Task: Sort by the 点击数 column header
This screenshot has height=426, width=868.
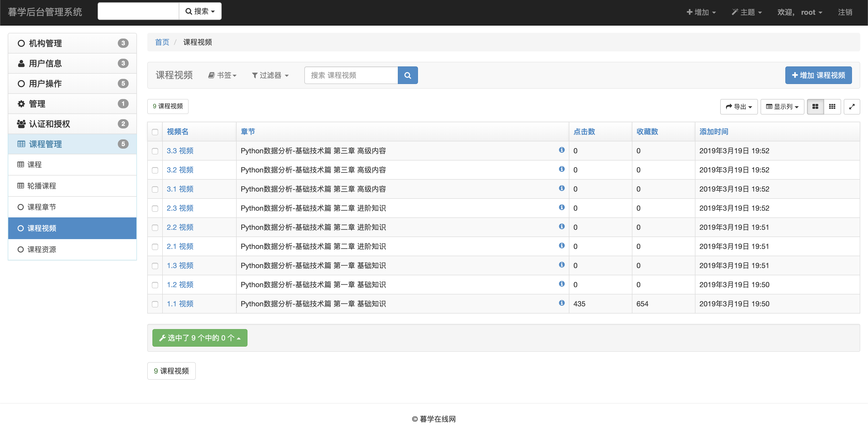Action: [x=584, y=132]
